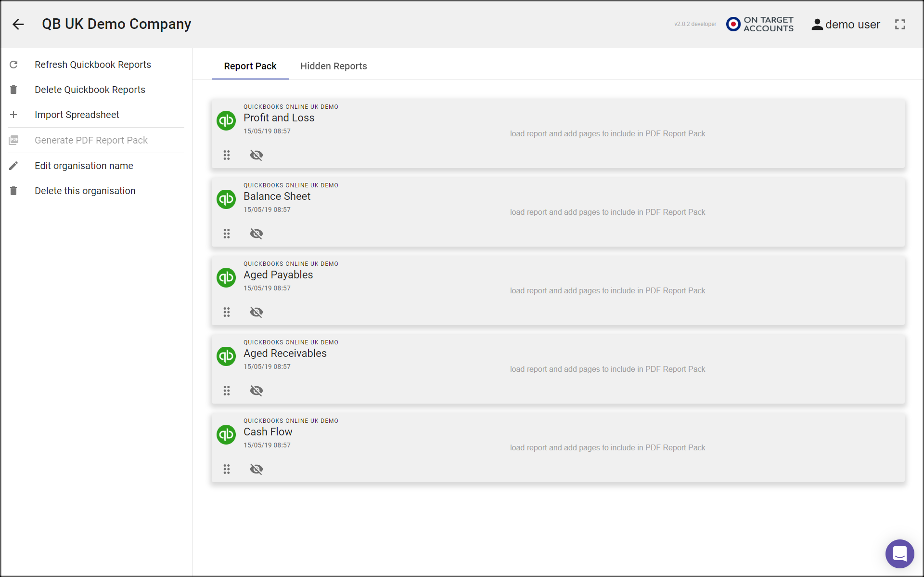924x577 pixels.
Task: Click QuickBooks logo on Aged Receivables
Action: coord(226,356)
